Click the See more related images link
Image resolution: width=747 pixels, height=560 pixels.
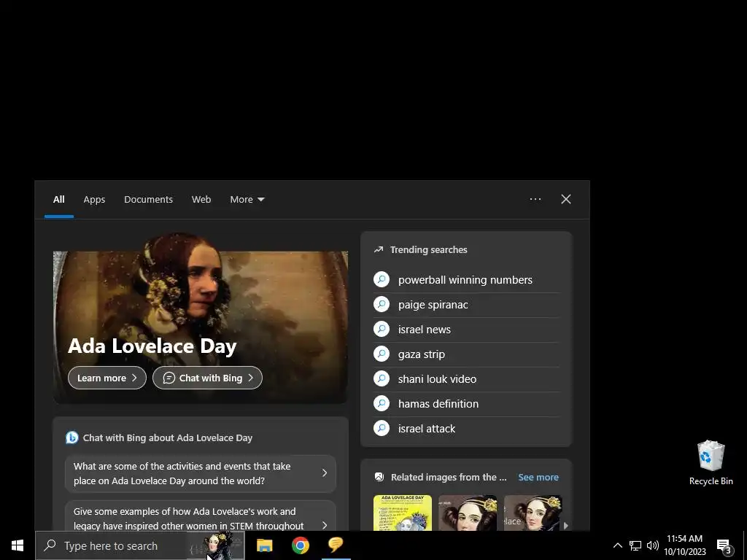(x=538, y=477)
